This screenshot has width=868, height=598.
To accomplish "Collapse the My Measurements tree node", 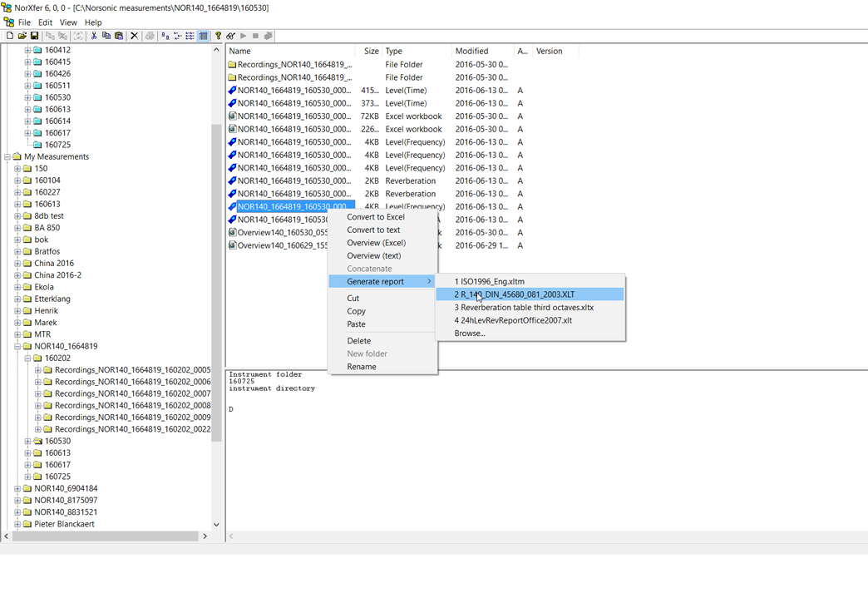I will [7, 156].
